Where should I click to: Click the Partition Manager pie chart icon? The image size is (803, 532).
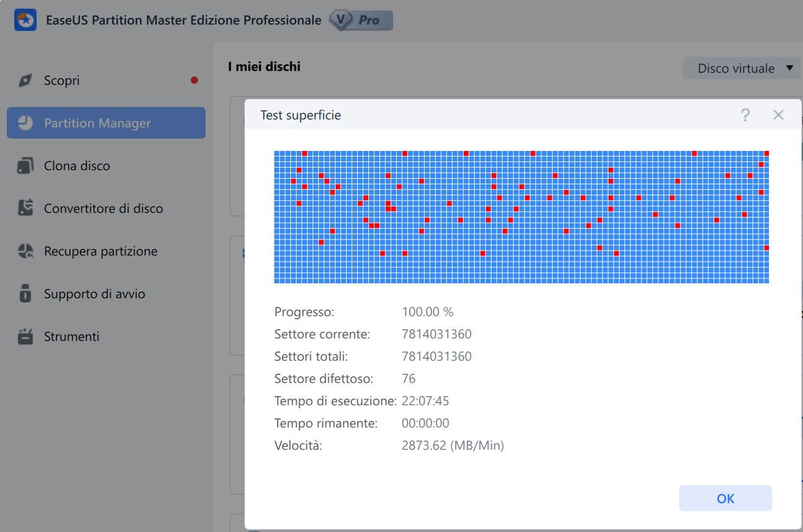click(x=25, y=122)
